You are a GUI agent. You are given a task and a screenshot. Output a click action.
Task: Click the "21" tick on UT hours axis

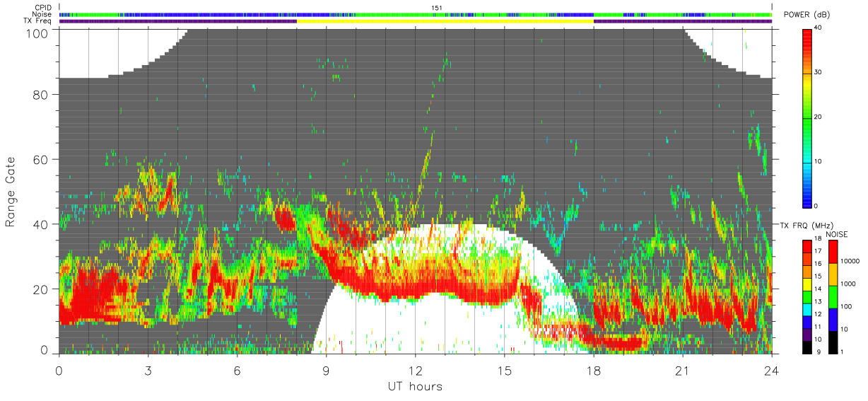[x=683, y=369]
